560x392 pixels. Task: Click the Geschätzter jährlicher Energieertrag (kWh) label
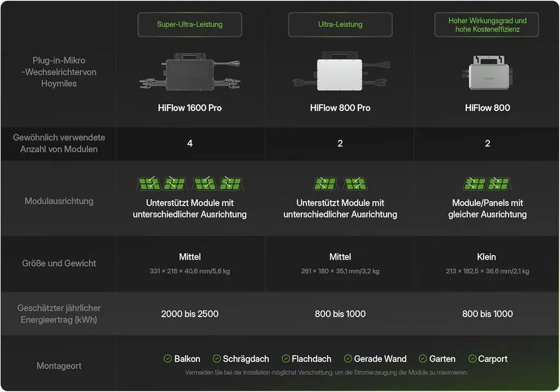click(59, 313)
